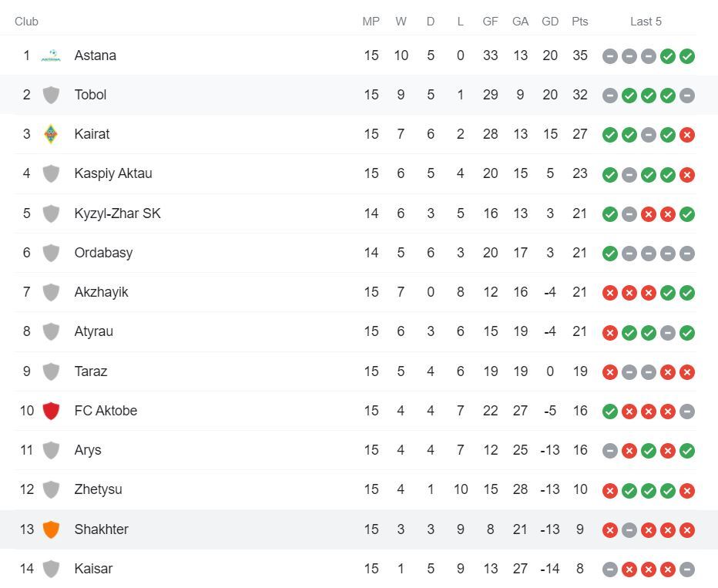Viewport: 718px width, 588px height.
Task: Click the Last 5 column header
Action: [646, 22]
